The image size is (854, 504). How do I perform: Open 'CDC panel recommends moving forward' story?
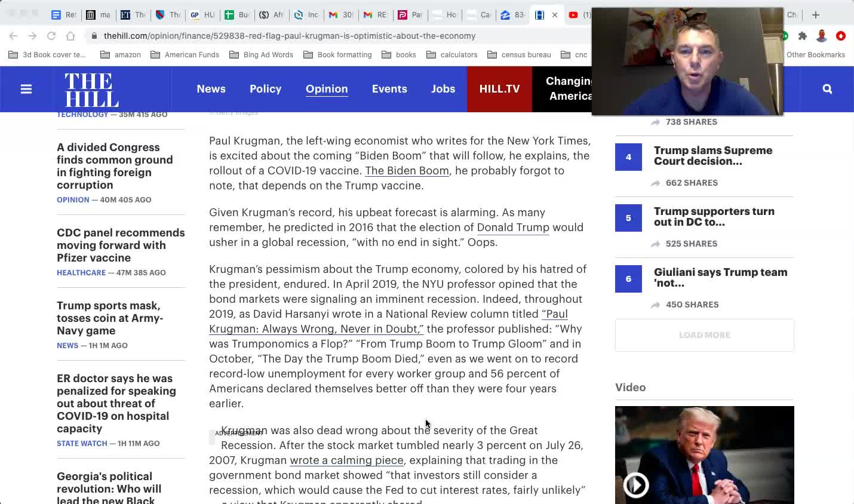pyautogui.click(x=121, y=245)
